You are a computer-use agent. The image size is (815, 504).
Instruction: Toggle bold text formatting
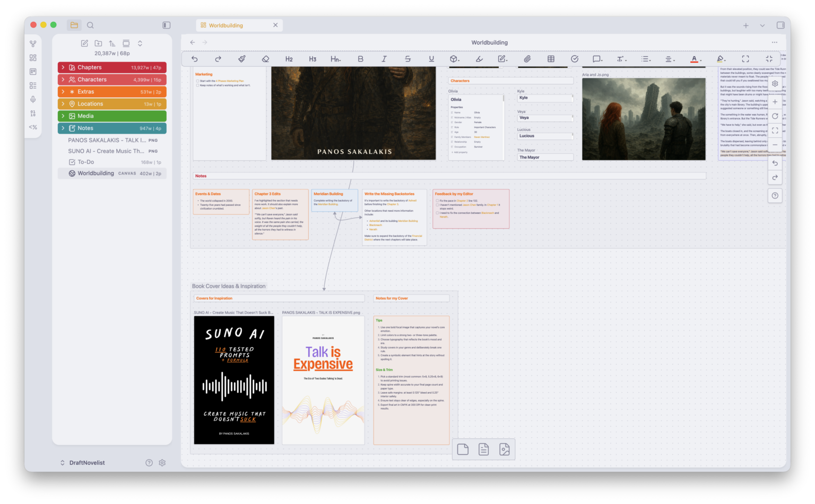pos(360,59)
